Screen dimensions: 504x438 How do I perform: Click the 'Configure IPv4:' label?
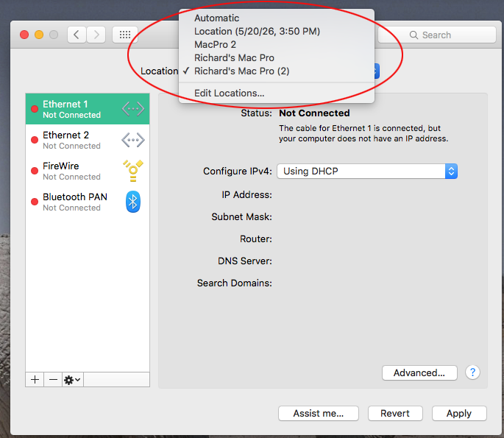pyautogui.click(x=238, y=171)
